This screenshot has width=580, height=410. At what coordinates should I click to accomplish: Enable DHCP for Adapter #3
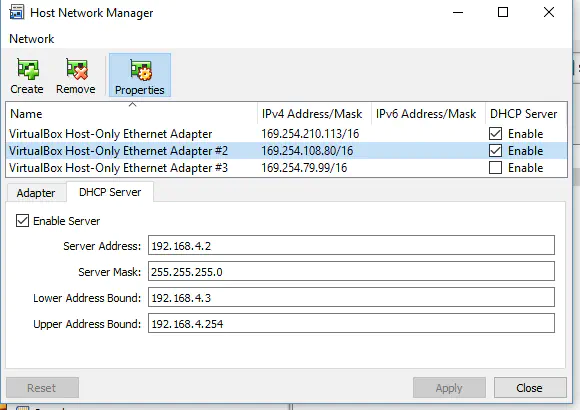click(495, 168)
